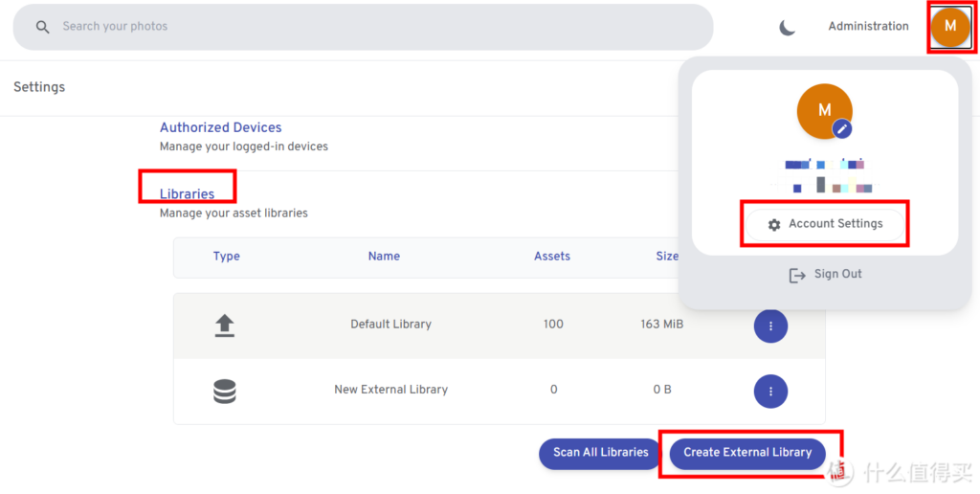Click the search magnifier icon
The height and width of the screenshot is (494, 980).
42,27
